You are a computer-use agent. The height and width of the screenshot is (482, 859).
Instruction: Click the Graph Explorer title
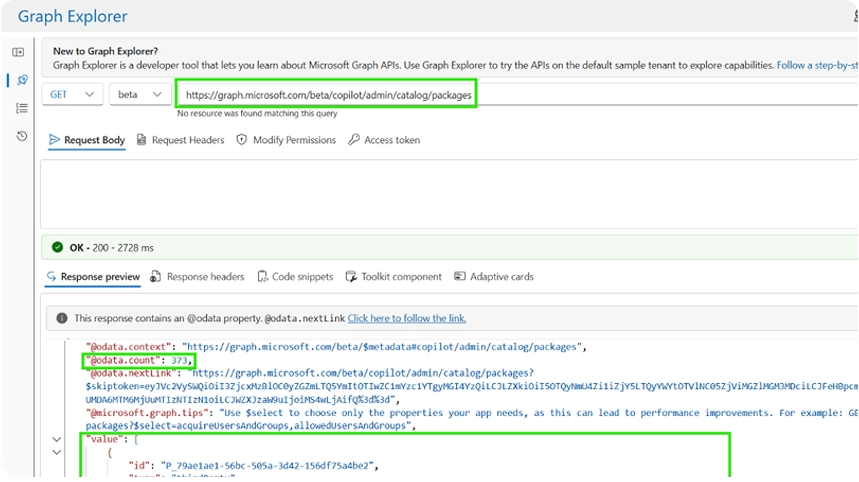click(72, 16)
